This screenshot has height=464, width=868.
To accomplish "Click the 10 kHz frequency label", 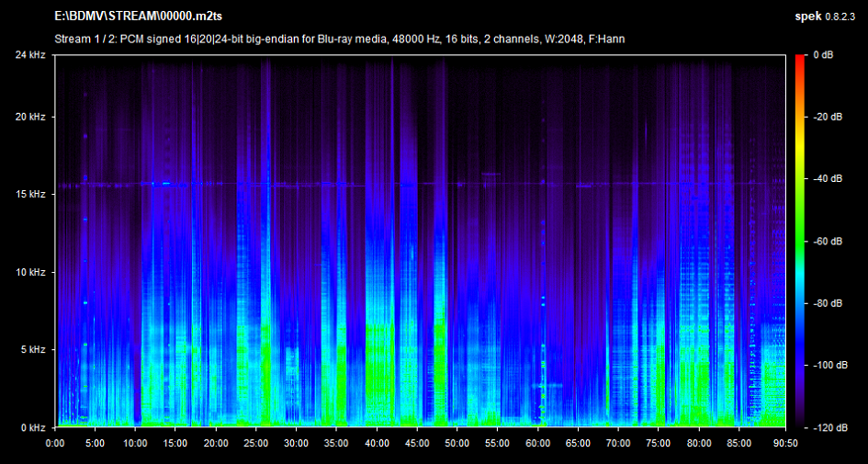I will point(31,273).
